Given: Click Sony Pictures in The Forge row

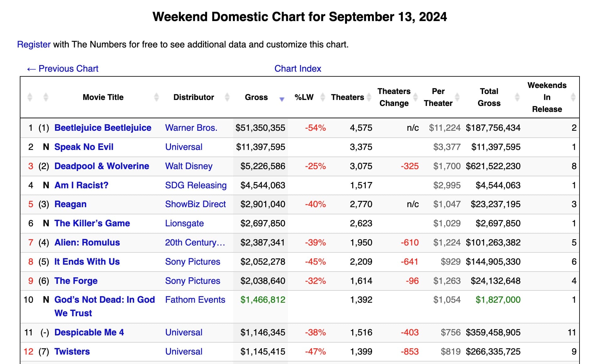Looking at the screenshot, I should (193, 281).
